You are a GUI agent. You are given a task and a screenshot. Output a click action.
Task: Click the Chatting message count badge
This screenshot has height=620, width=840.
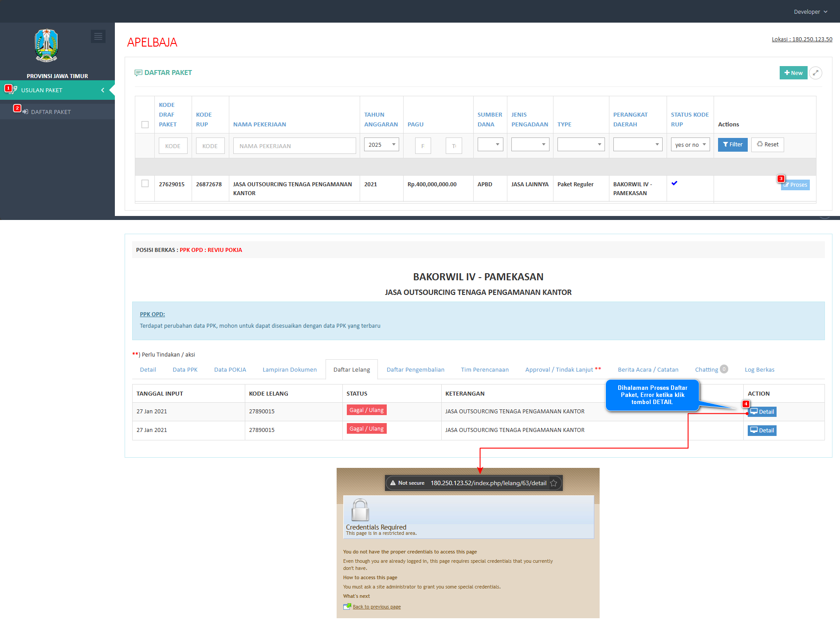[x=724, y=369]
